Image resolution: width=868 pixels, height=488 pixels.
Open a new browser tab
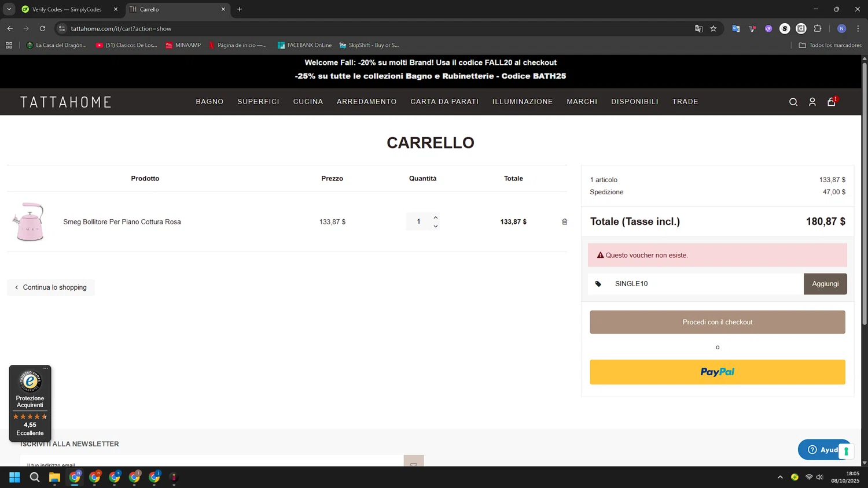pos(240,9)
